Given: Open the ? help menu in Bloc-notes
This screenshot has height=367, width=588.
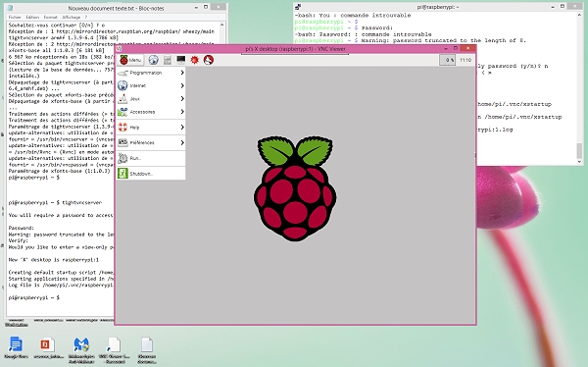Looking at the screenshot, I should pos(85,17).
